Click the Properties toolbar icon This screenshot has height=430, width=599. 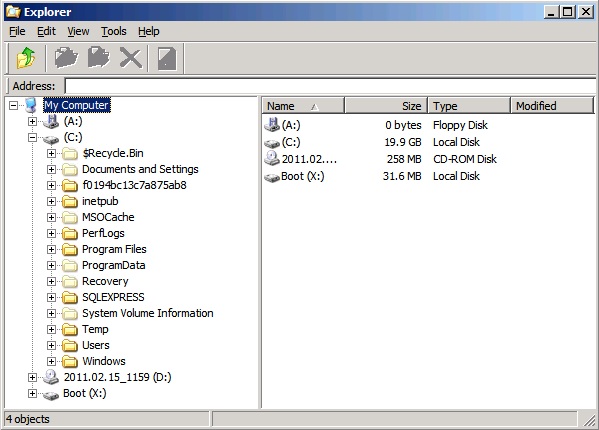click(x=167, y=58)
